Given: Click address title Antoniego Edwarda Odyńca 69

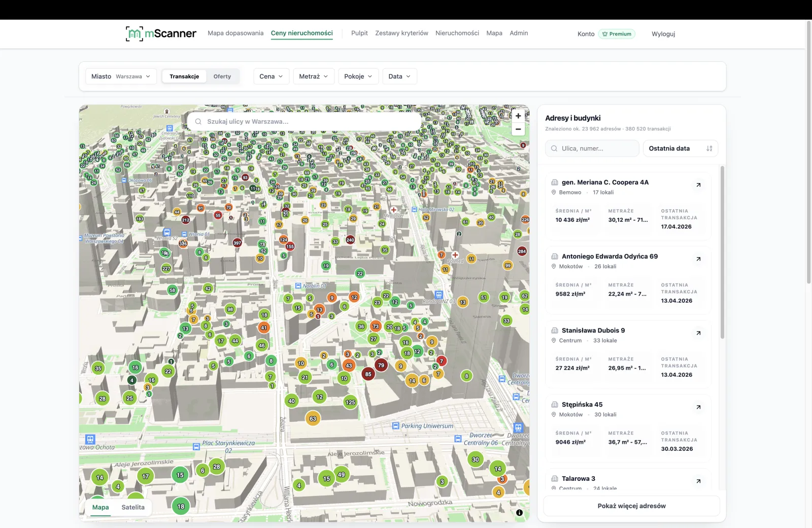Looking at the screenshot, I should pyautogui.click(x=610, y=256).
